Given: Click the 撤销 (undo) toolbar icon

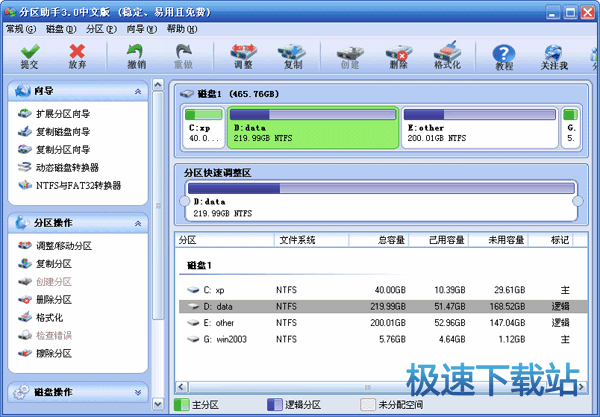Looking at the screenshot, I should pyautogui.click(x=136, y=52).
